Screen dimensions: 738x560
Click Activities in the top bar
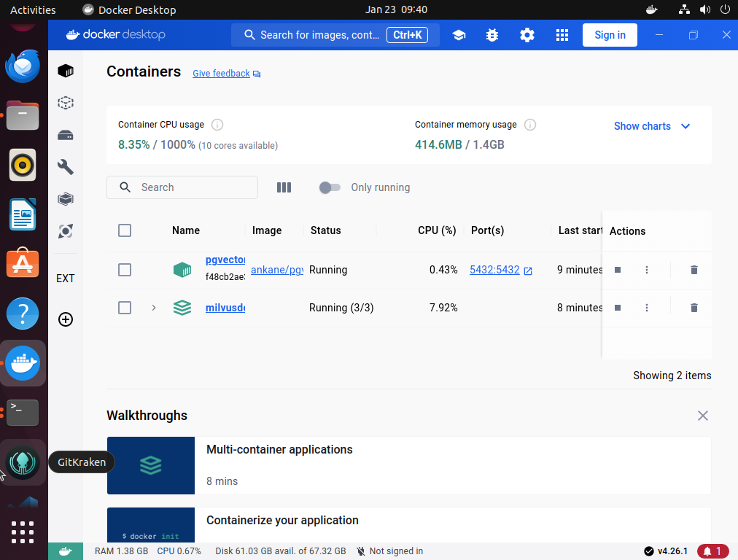pyautogui.click(x=33, y=10)
